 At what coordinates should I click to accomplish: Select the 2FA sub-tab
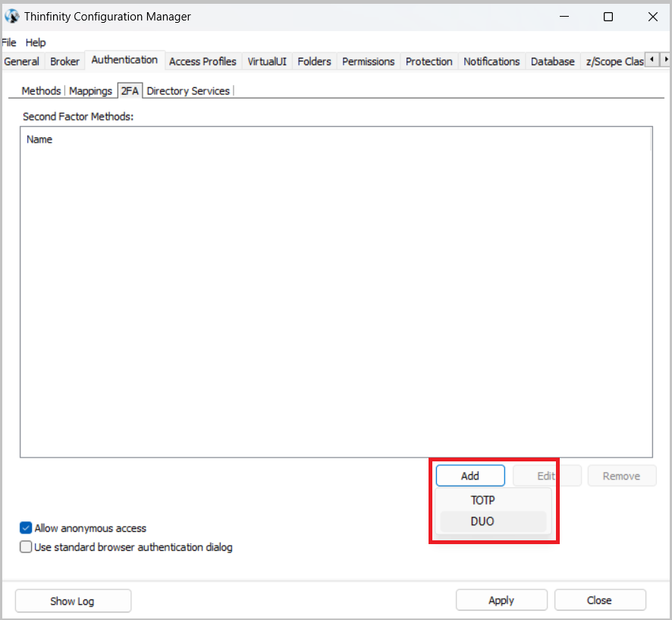tap(130, 91)
